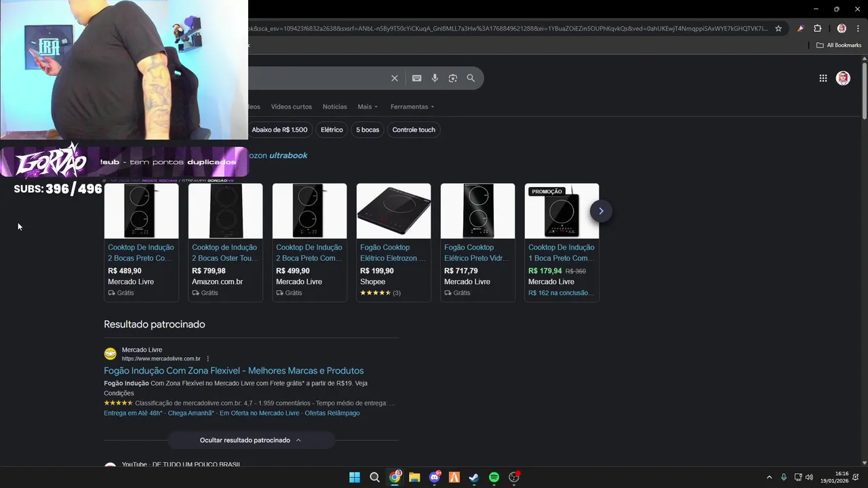Click the Mercado Livre favicon in sponsored result

pyautogui.click(x=110, y=354)
